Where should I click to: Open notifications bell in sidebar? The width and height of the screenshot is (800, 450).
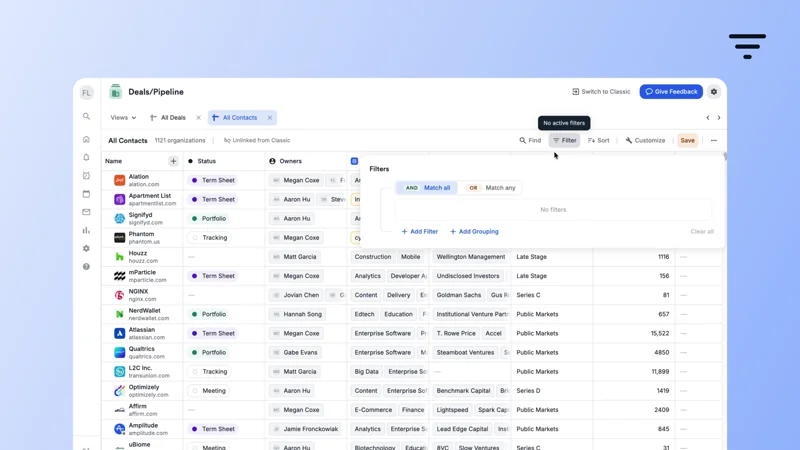point(86,157)
